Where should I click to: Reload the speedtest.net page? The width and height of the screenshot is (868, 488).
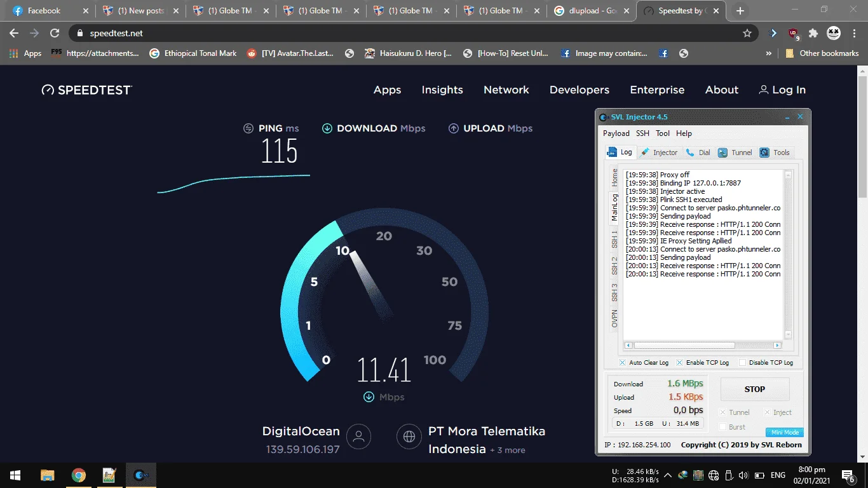pos(55,33)
